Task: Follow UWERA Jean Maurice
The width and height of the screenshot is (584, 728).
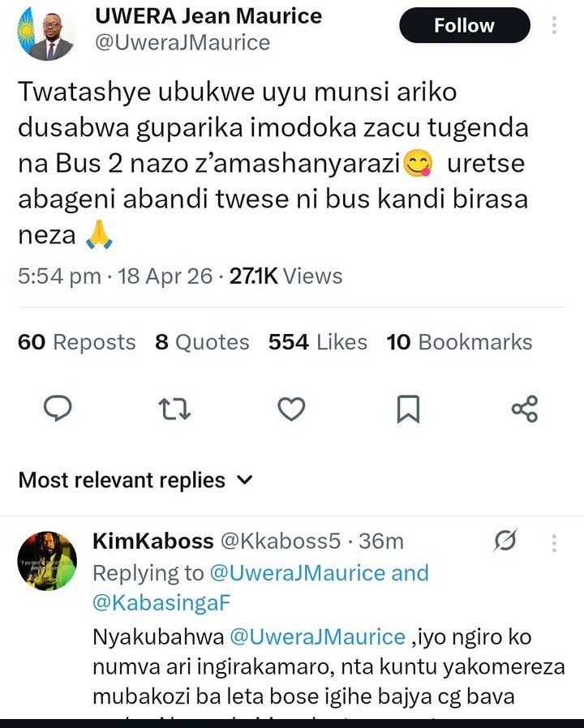Action: pyautogui.click(x=464, y=26)
